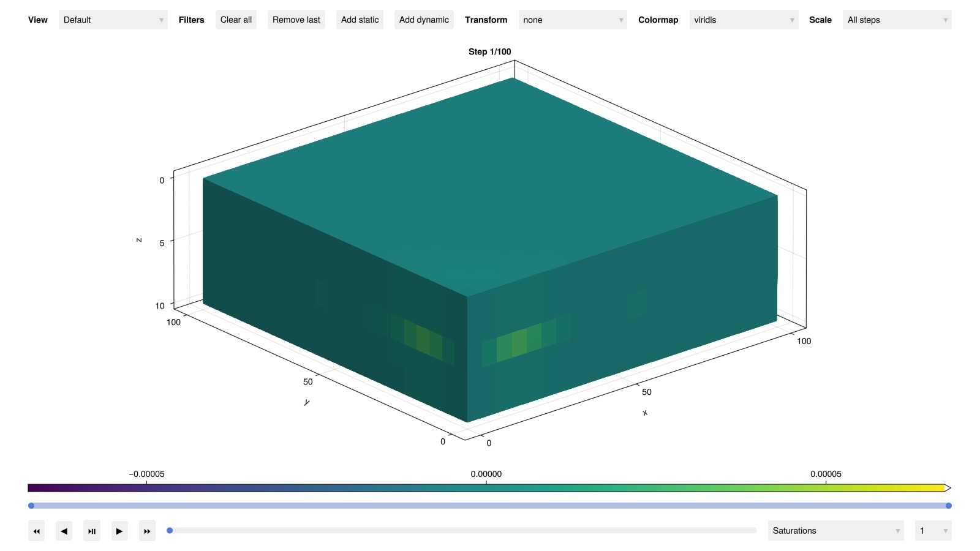
Task: Open the View dropdown showing Default
Action: (113, 20)
